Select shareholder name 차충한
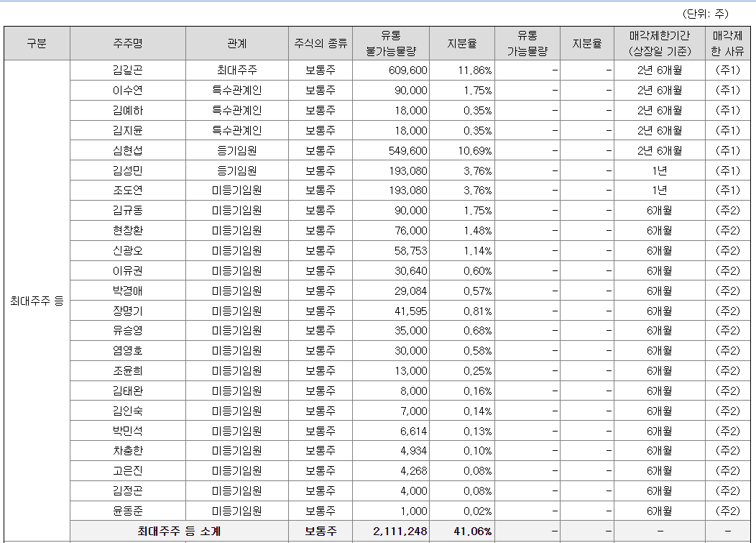 click(128, 451)
